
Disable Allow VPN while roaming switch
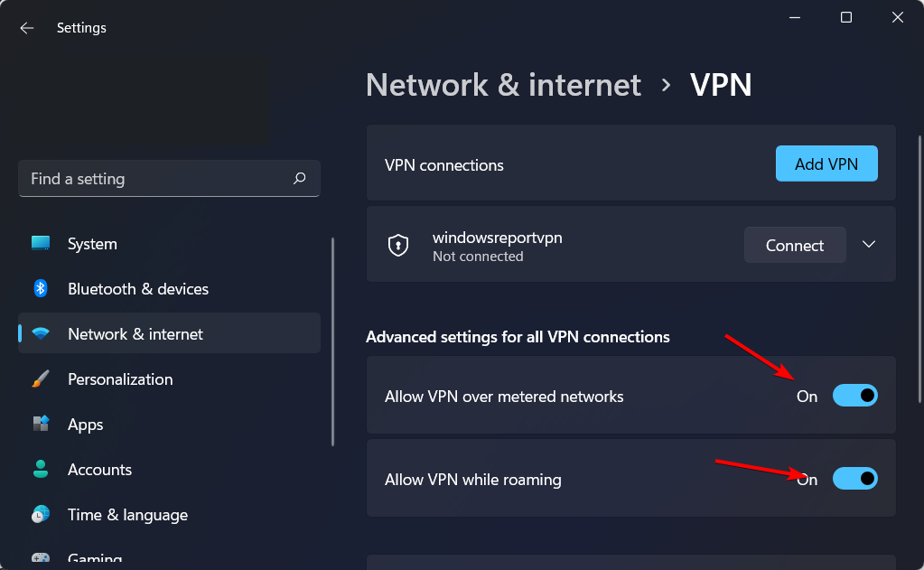[x=854, y=479]
